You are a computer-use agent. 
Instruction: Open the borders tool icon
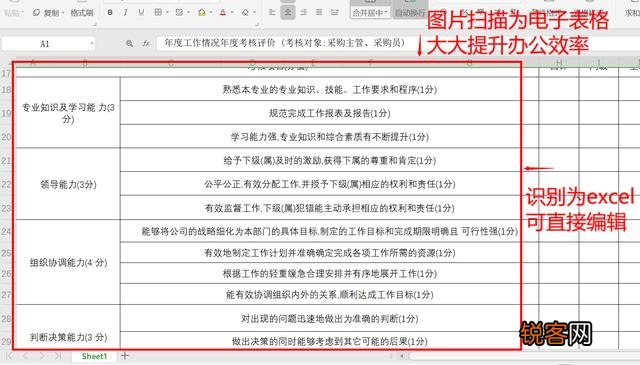[x=158, y=12]
